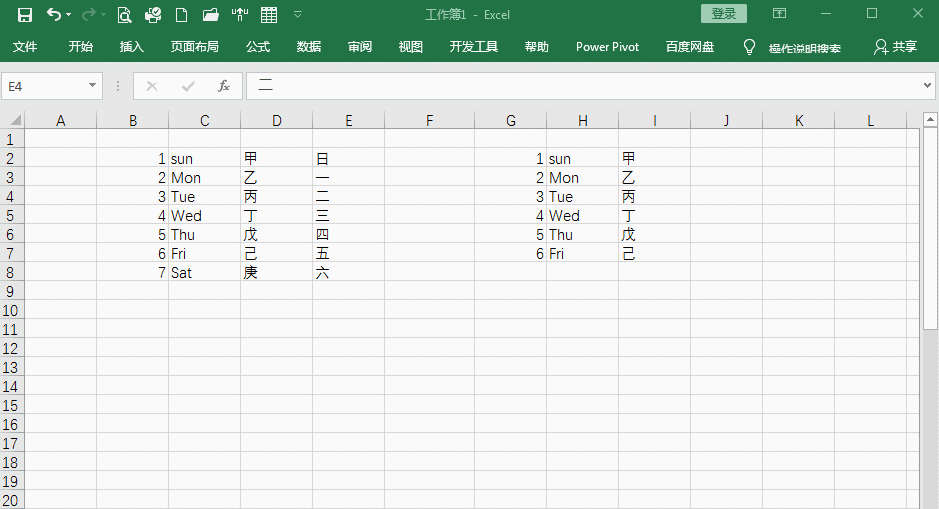
Task: Click the save-and-print icon in the toolbar
Action: (x=153, y=15)
